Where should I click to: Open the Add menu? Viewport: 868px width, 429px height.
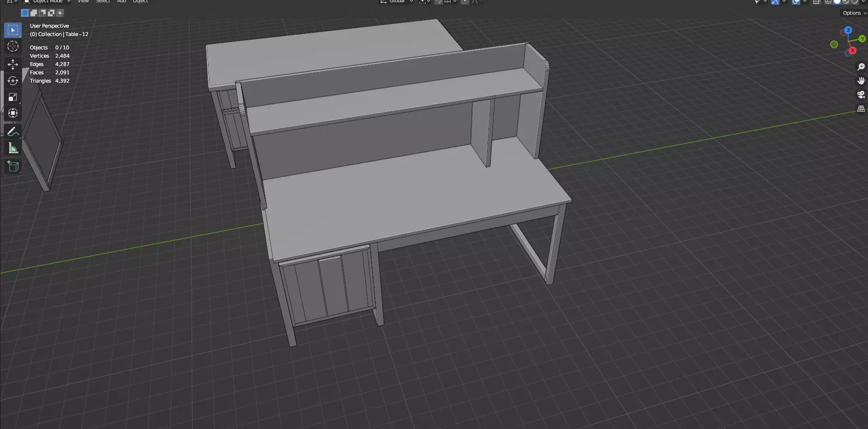121,1
